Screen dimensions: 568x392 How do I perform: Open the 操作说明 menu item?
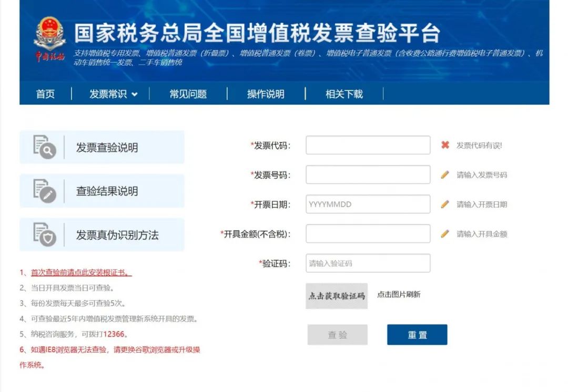tap(266, 94)
